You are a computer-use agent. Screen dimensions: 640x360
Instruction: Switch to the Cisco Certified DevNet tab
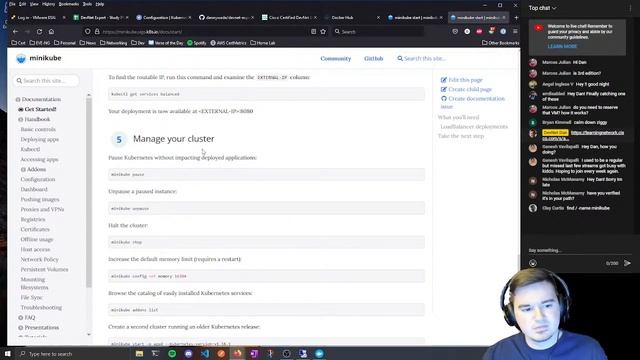tap(290, 18)
